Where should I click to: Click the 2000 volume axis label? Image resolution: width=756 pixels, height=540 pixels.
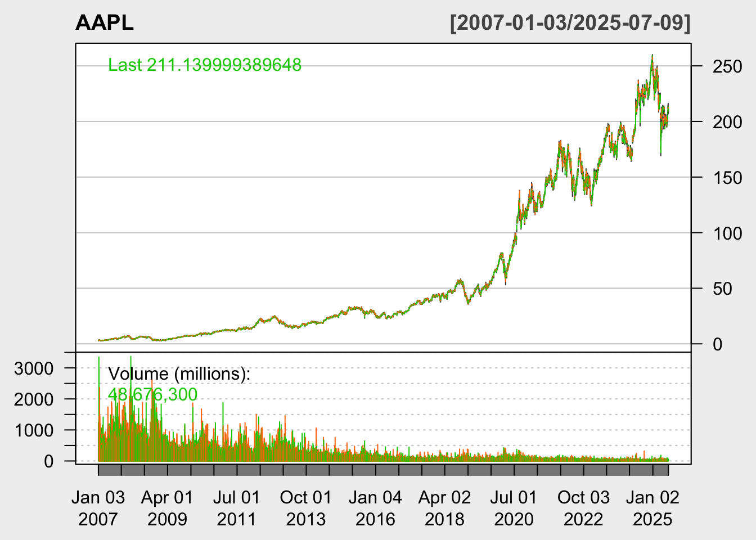(34, 400)
